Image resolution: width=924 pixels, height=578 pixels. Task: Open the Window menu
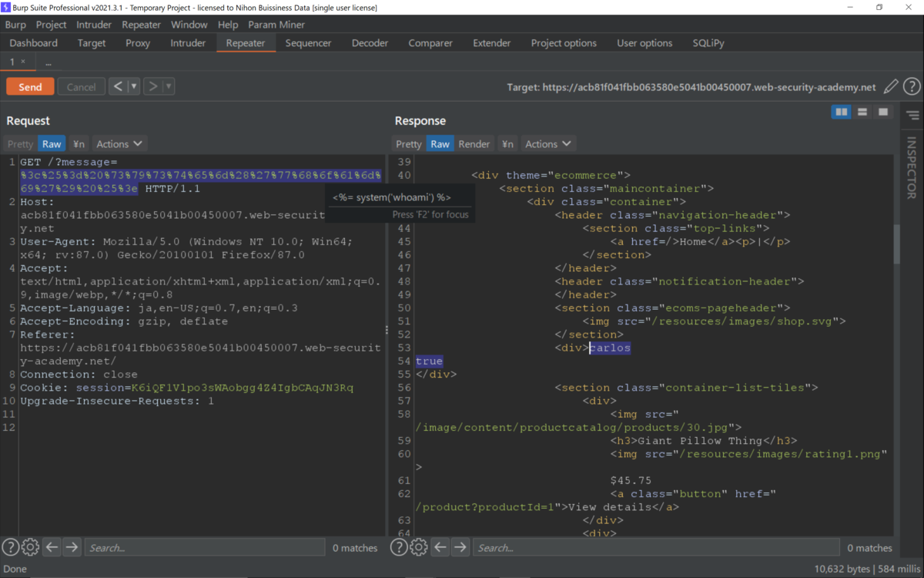189,25
